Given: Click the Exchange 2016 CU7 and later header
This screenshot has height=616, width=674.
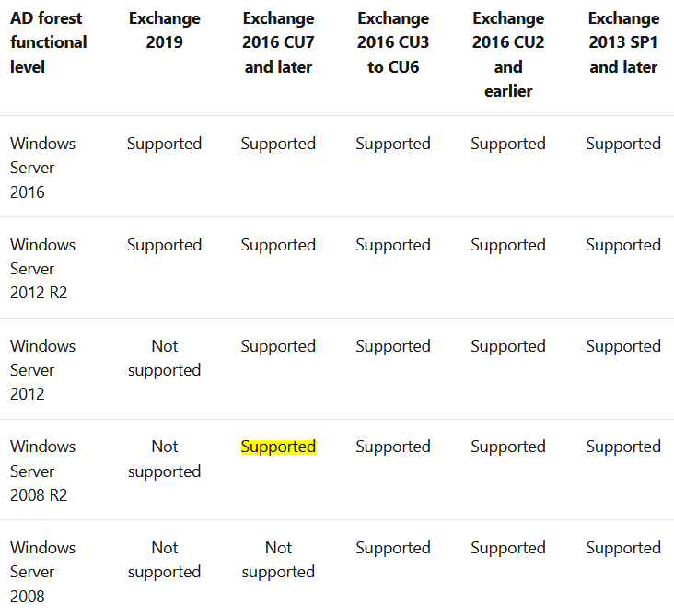Looking at the screenshot, I should (279, 42).
